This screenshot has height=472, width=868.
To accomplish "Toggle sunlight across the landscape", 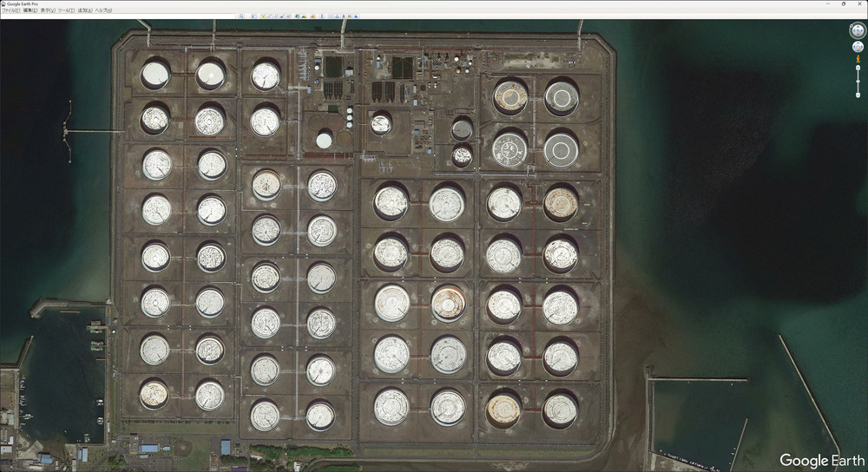I will click(x=304, y=16).
